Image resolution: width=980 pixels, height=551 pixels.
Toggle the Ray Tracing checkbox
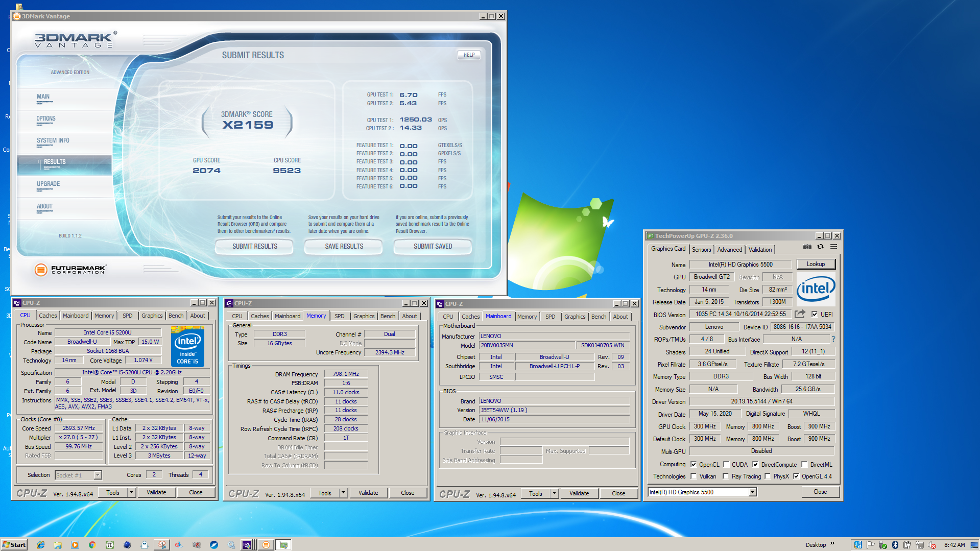[726, 476]
